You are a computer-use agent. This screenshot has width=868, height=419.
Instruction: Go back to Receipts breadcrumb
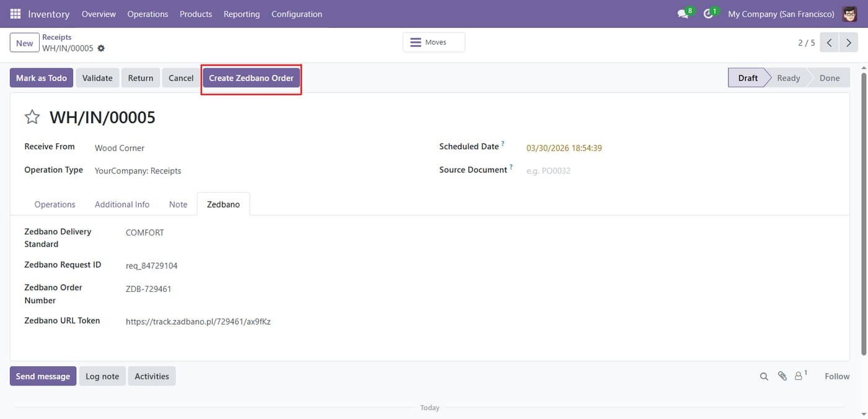[x=57, y=37]
